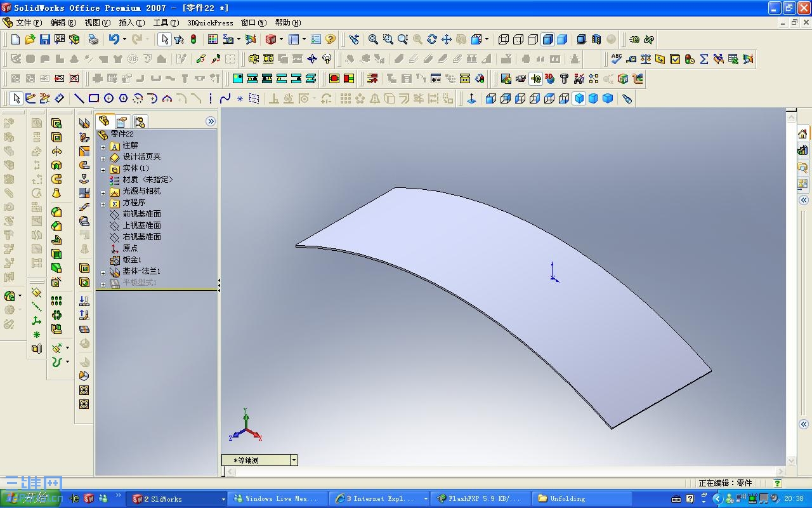Switch to the PropertyManager tab
The height and width of the screenshot is (508, 812).
[122, 121]
